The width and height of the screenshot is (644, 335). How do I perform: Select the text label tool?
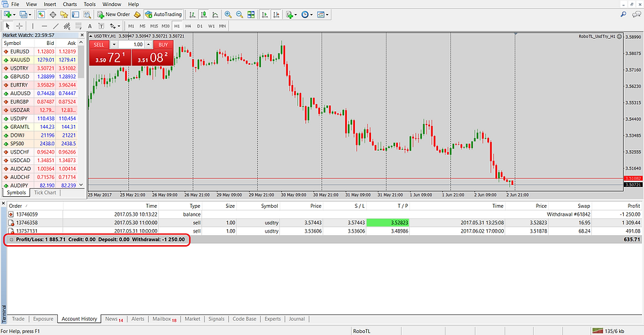[x=101, y=26]
